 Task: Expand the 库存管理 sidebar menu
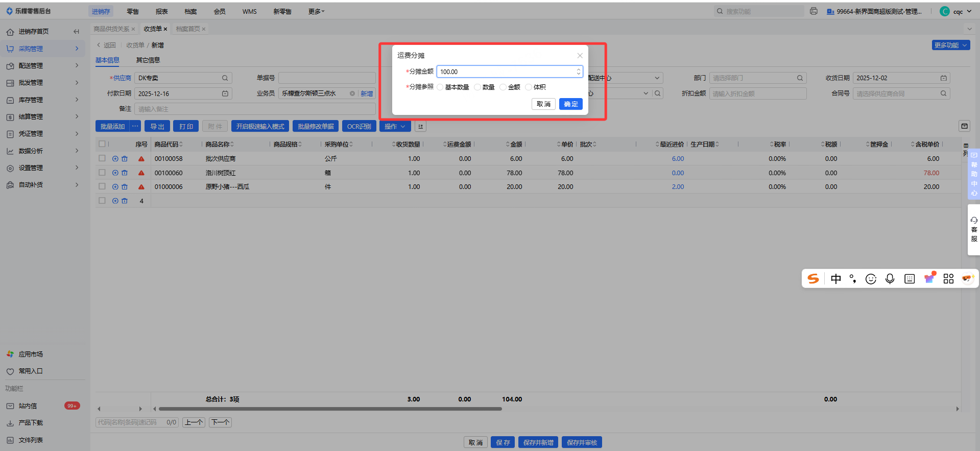tap(43, 100)
